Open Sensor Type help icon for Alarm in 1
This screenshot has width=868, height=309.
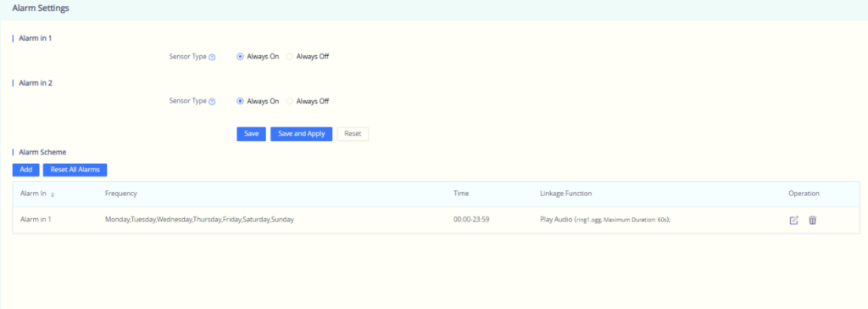tap(212, 57)
